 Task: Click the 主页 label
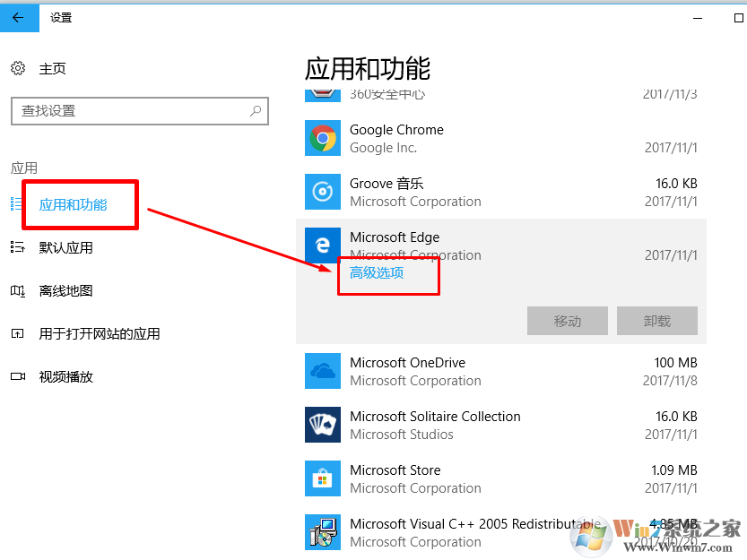[52, 69]
